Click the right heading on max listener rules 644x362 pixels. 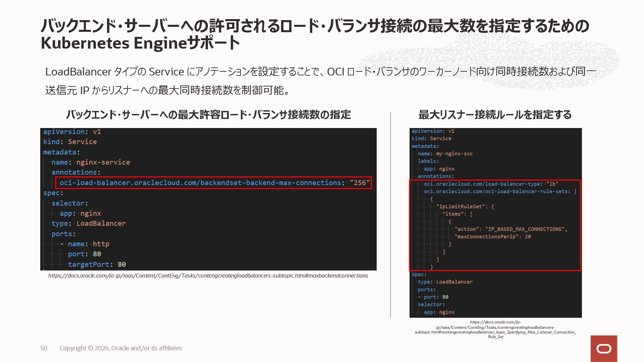[x=495, y=115]
